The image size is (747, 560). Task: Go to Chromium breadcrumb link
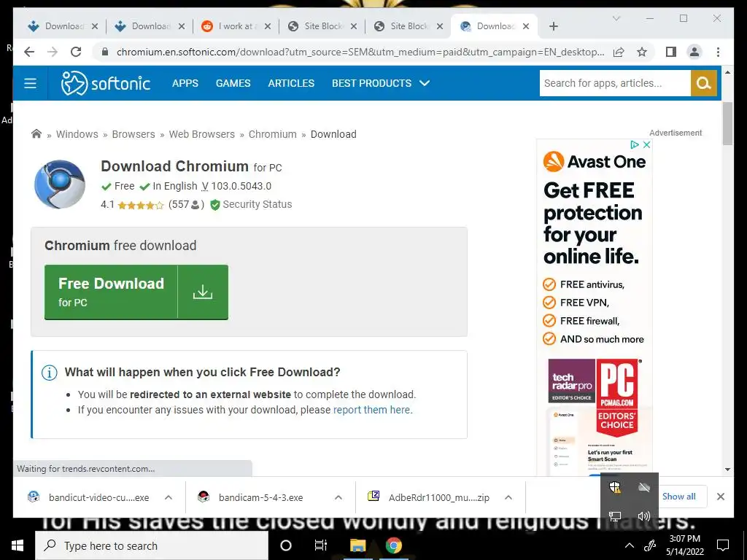(273, 134)
